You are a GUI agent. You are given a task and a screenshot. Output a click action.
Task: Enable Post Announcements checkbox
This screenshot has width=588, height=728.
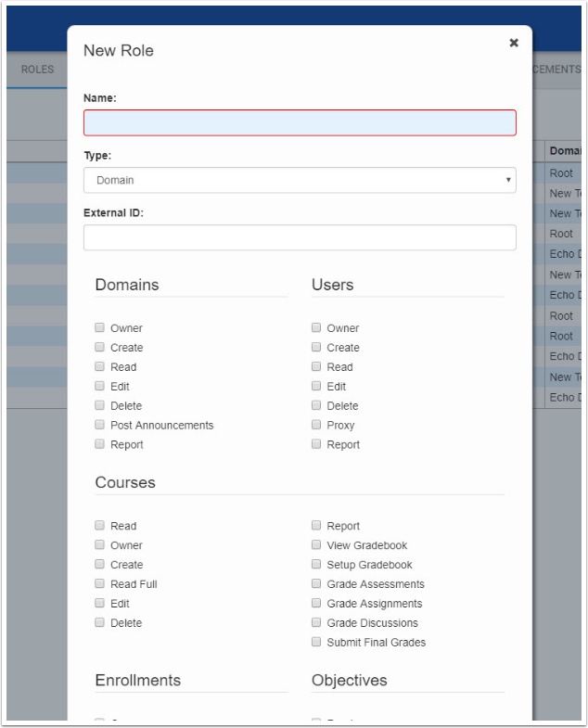(x=99, y=425)
